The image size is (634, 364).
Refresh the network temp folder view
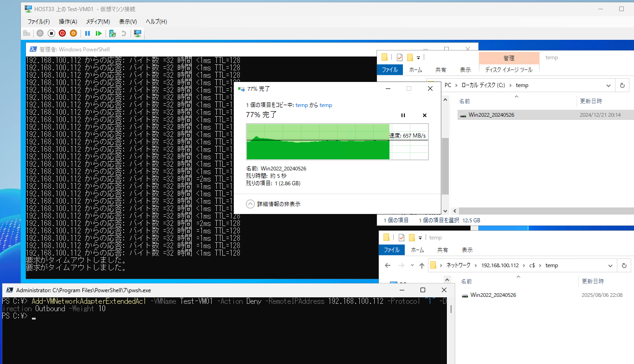[623, 265]
